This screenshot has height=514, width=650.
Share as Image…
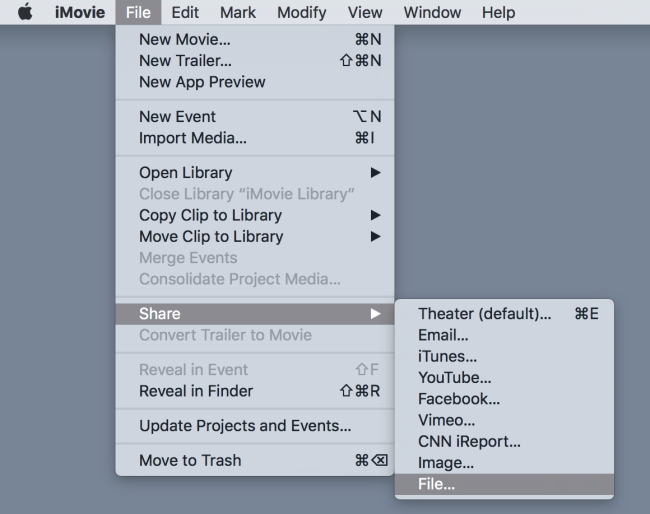[504, 463]
